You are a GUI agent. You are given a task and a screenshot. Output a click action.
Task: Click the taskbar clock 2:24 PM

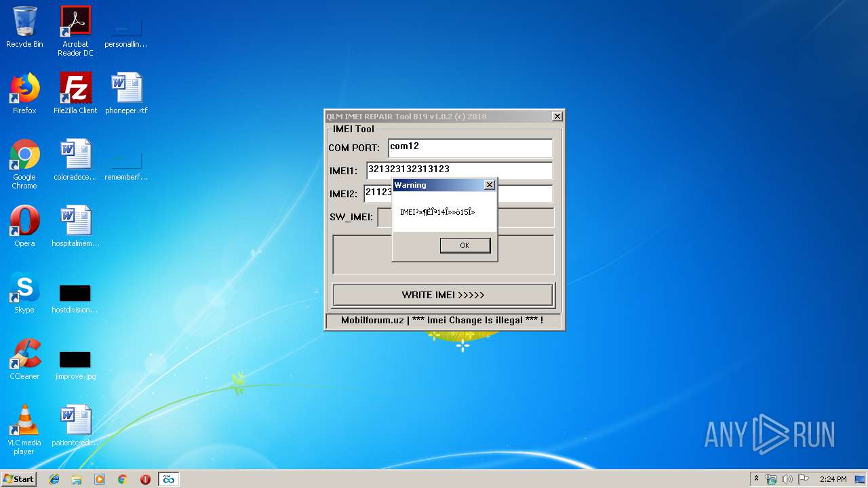[833, 479]
